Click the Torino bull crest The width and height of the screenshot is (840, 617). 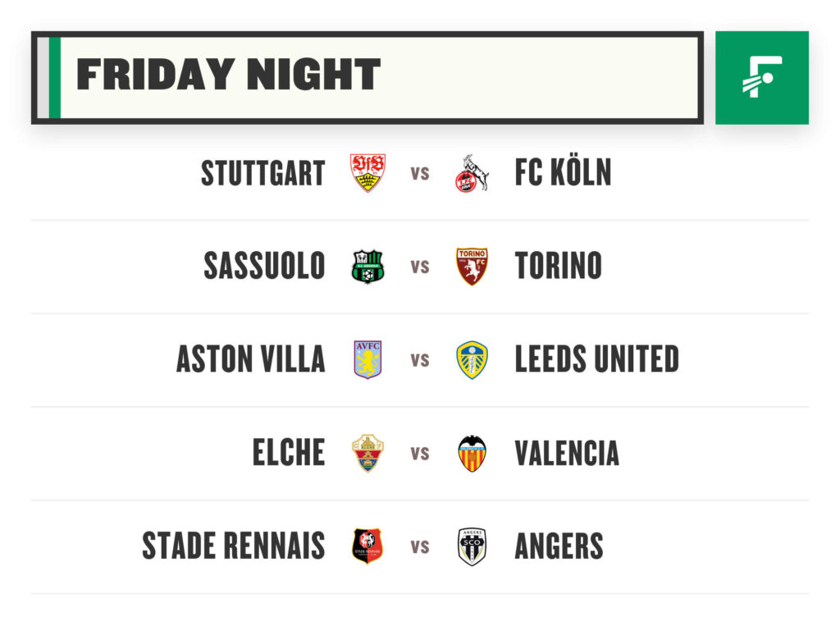click(472, 266)
